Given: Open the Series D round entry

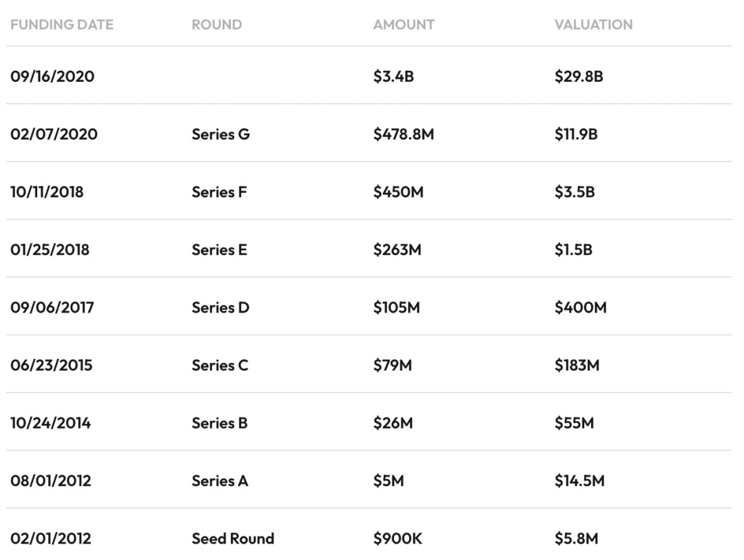Looking at the screenshot, I should click(220, 307).
